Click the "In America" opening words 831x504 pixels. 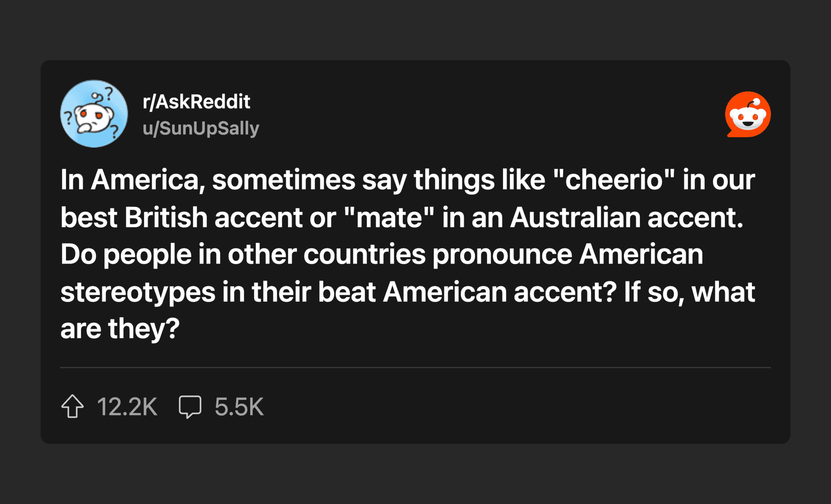click(x=129, y=180)
